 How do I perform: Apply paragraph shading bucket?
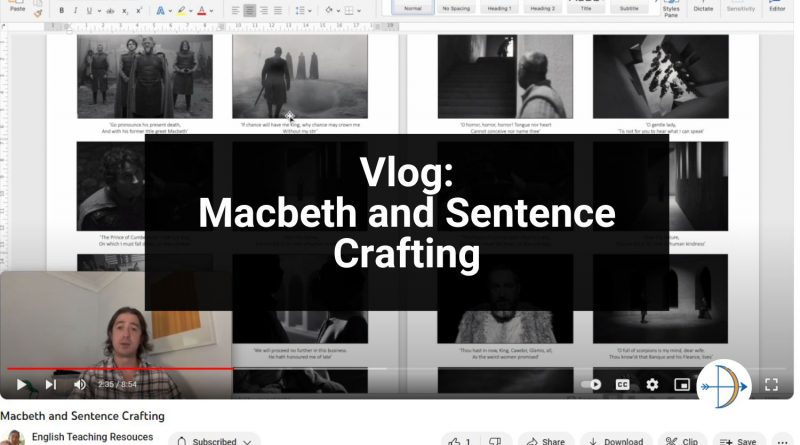point(329,10)
